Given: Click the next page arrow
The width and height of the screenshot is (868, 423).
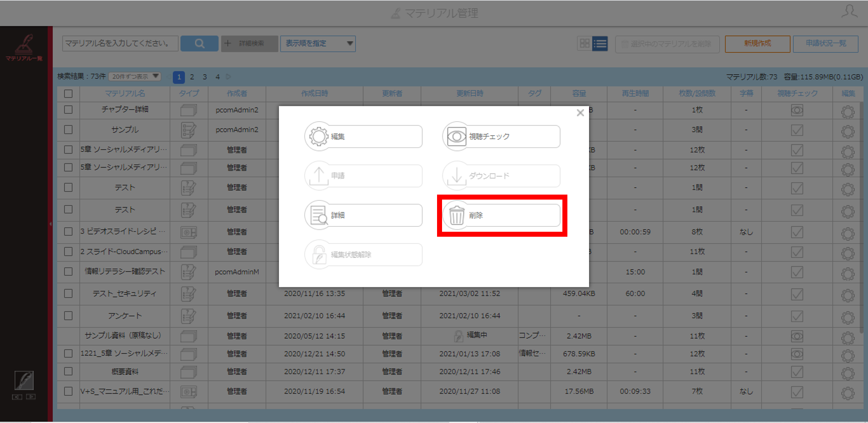Looking at the screenshot, I should [x=229, y=77].
